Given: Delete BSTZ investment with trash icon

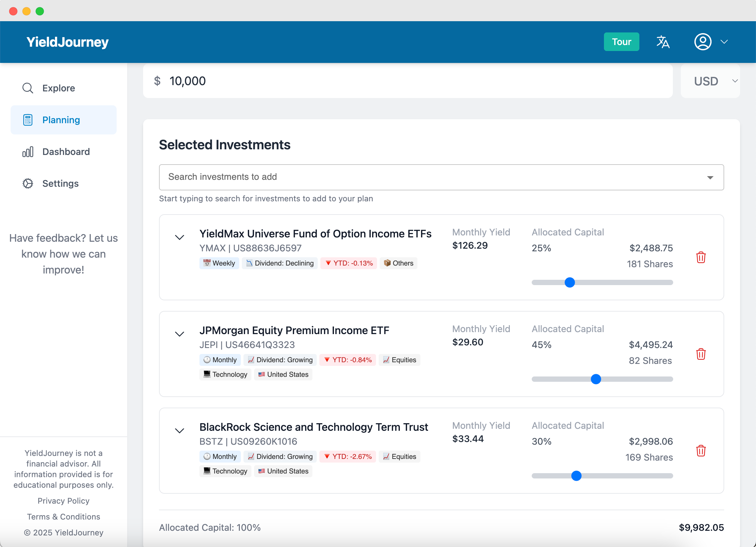Looking at the screenshot, I should pyautogui.click(x=701, y=450).
